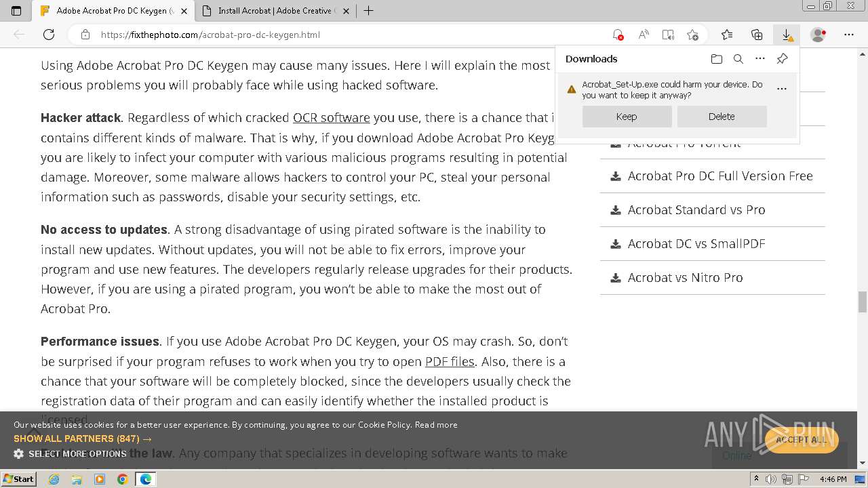This screenshot has height=488, width=868.
Task: Show hidden system tray icons arrow
Action: [x=757, y=479]
